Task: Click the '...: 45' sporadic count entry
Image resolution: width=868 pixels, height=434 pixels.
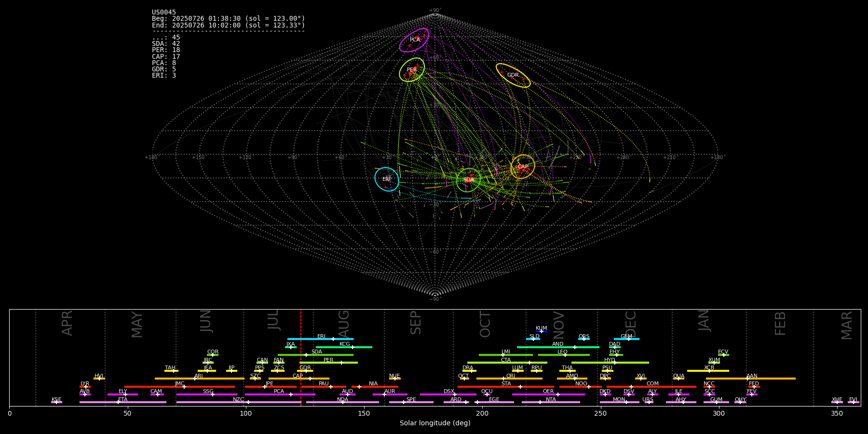Action: [x=166, y=38]
